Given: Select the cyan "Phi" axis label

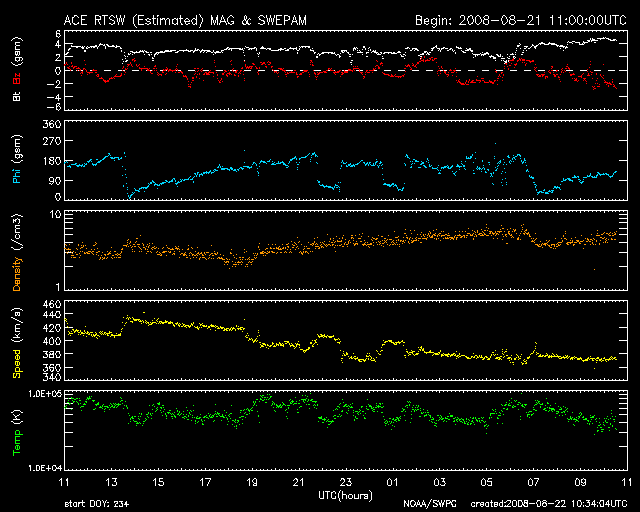Looking at the screenshot, I should click(17, 174).
